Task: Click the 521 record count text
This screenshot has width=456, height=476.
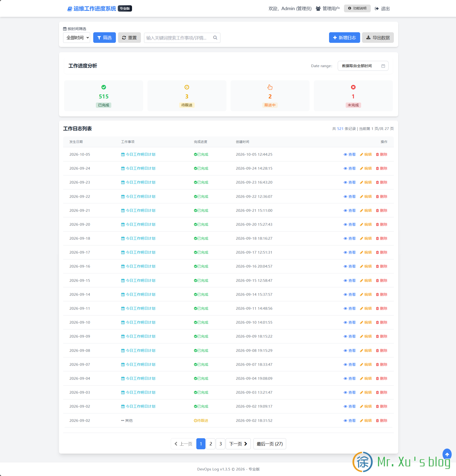Action: point(340,129)
